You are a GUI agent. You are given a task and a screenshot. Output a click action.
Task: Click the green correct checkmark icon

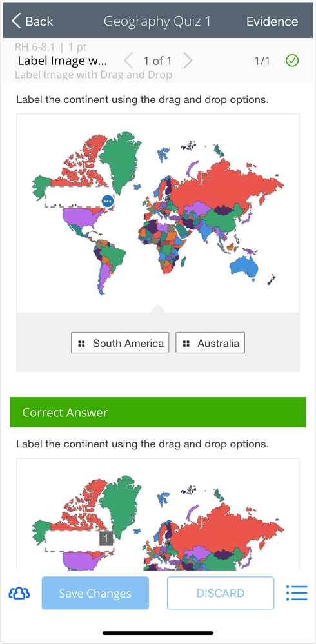tap(292, 61)
